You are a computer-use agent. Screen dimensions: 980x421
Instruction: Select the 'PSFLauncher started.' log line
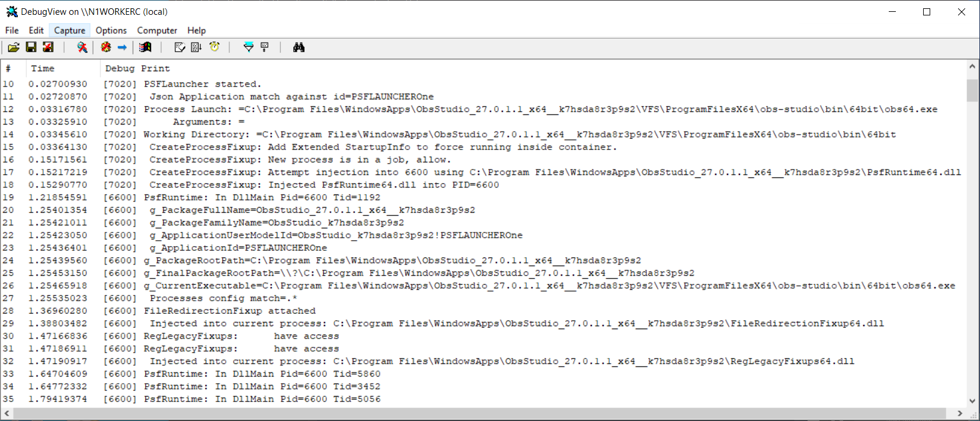(484, 84)
